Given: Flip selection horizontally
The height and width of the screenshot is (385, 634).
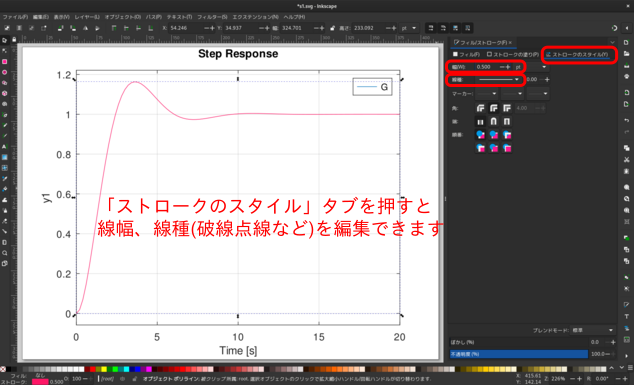Looking at the screenshot, I should pyautogui.click(x=85, y=28).
